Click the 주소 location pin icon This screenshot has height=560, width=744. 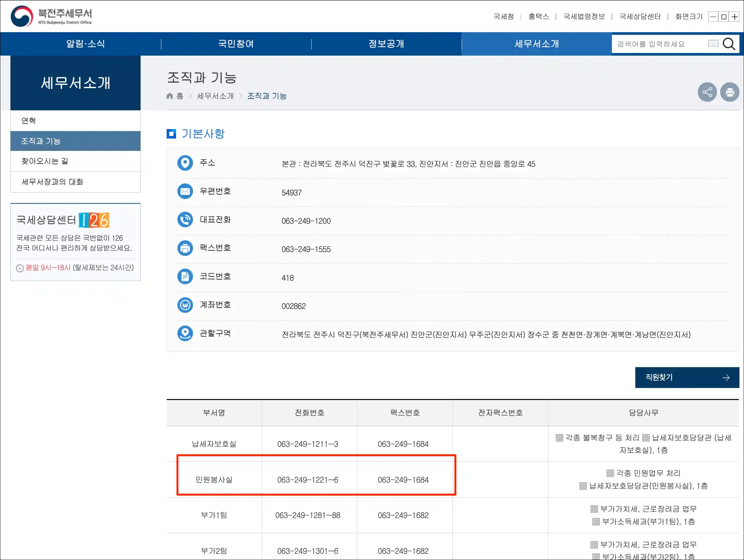[185, 163]
